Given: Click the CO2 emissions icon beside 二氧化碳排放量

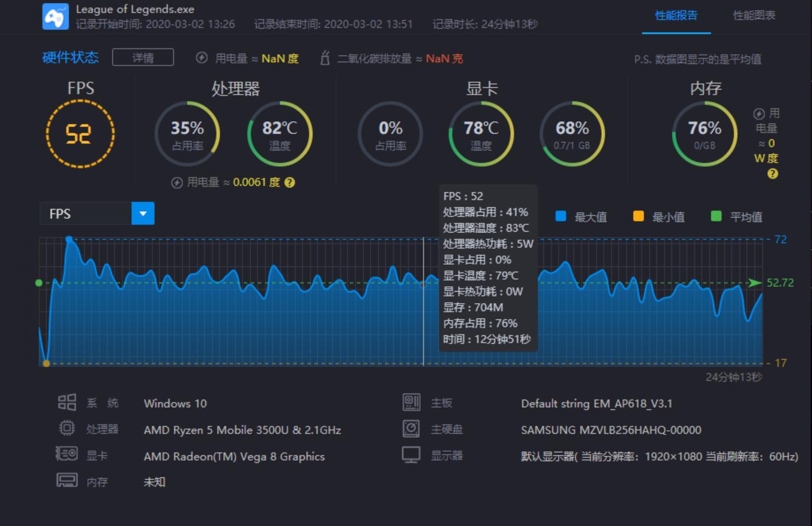Looking at the screenshot, I should 325,58.
